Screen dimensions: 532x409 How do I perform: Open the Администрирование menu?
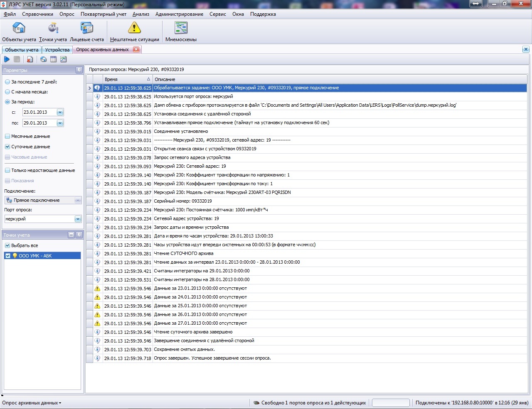coord(180,14)
